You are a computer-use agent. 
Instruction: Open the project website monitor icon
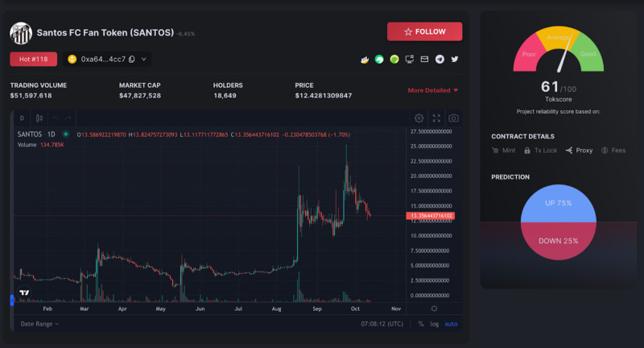coord(410,60)
